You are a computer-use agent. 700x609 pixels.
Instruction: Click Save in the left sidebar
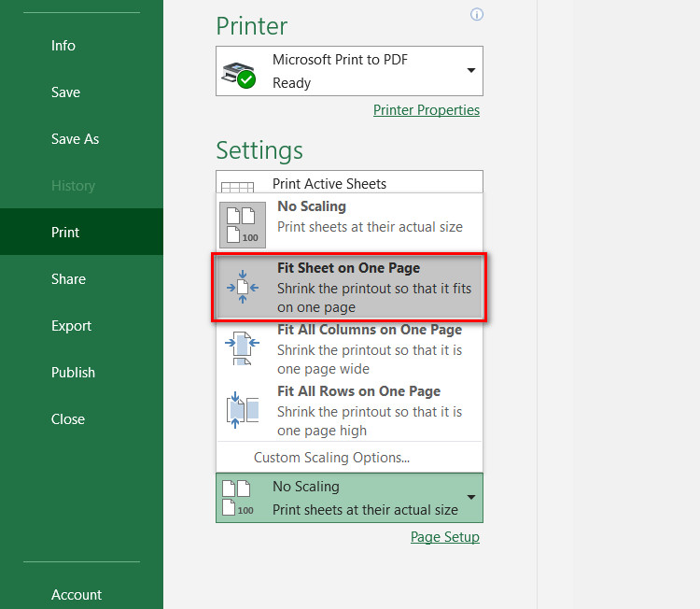point(65,92)
